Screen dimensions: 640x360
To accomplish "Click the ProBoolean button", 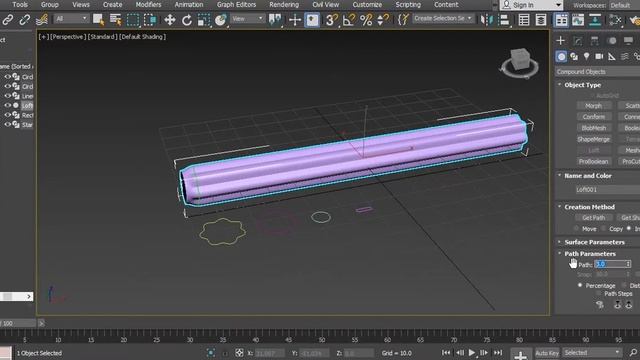I will tap(594, 162).
